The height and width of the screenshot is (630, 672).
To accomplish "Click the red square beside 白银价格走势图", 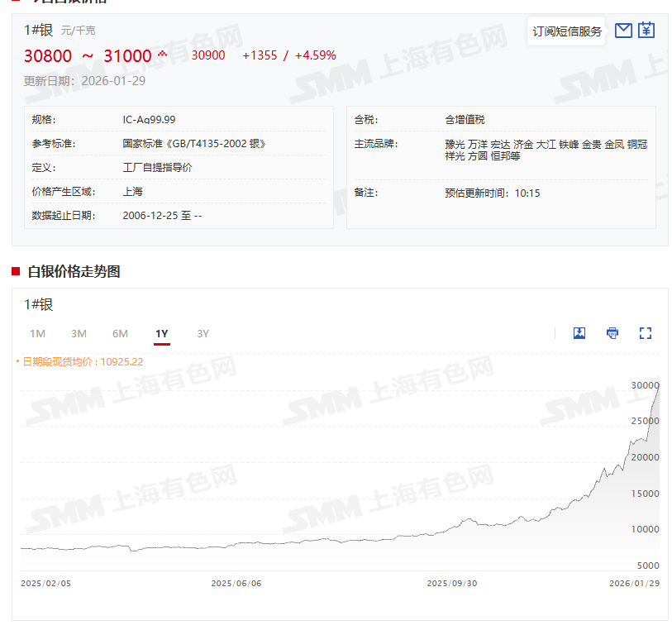I will pos(16,271).
